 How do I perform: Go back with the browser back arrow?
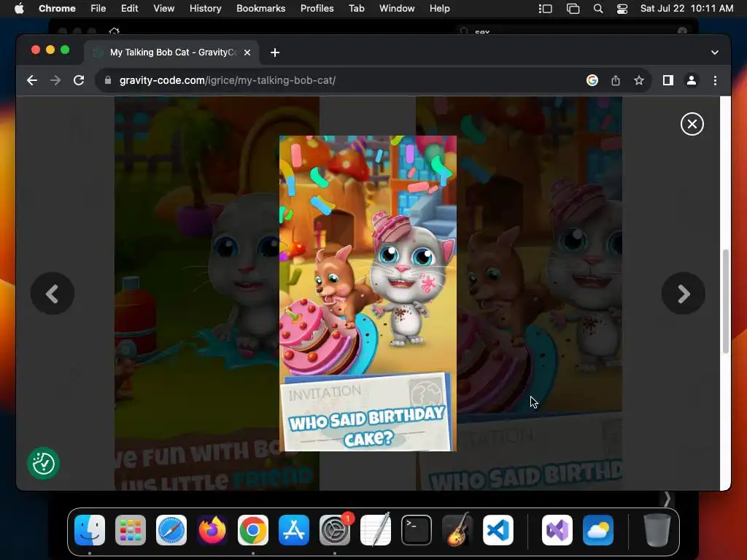[x=32, y=80]
